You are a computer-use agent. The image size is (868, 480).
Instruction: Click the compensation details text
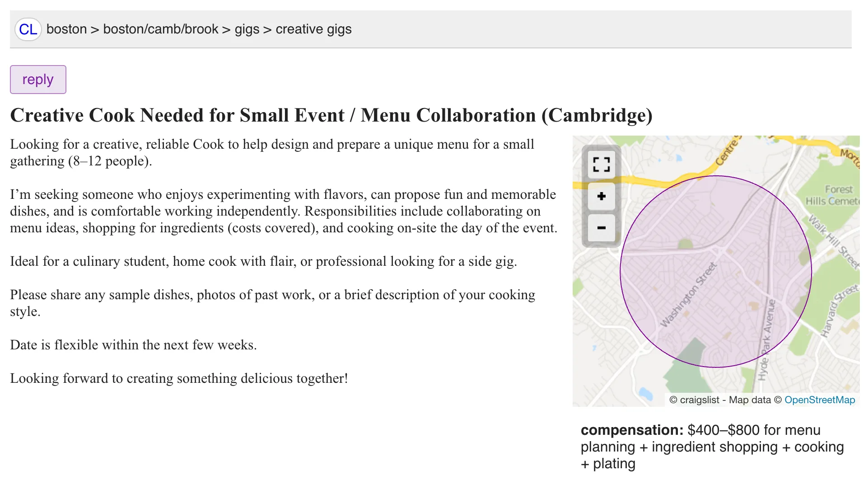pyautogui.click(x=712, y=447)
